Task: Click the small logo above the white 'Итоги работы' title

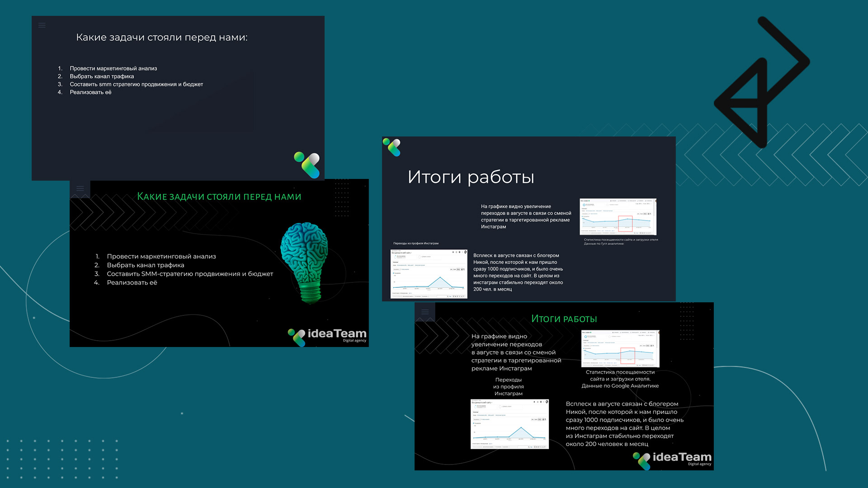Action: point(392,147)
